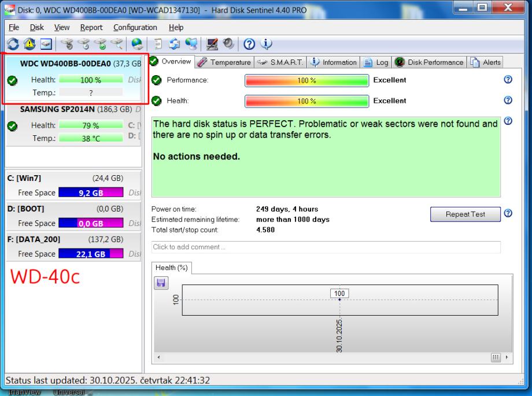Click the speaker toolbar icon
This screenshot has height=396, width=532.
pyautogui.click(x=228, y=44)
